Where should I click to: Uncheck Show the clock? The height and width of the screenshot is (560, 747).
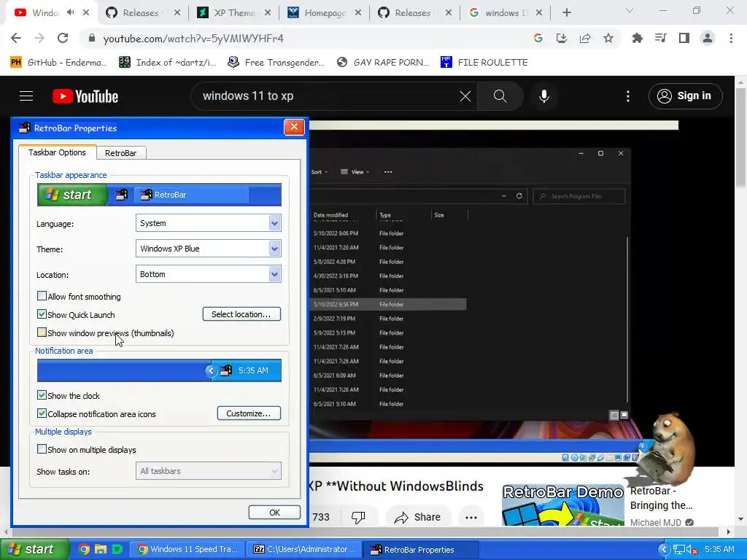42,395
